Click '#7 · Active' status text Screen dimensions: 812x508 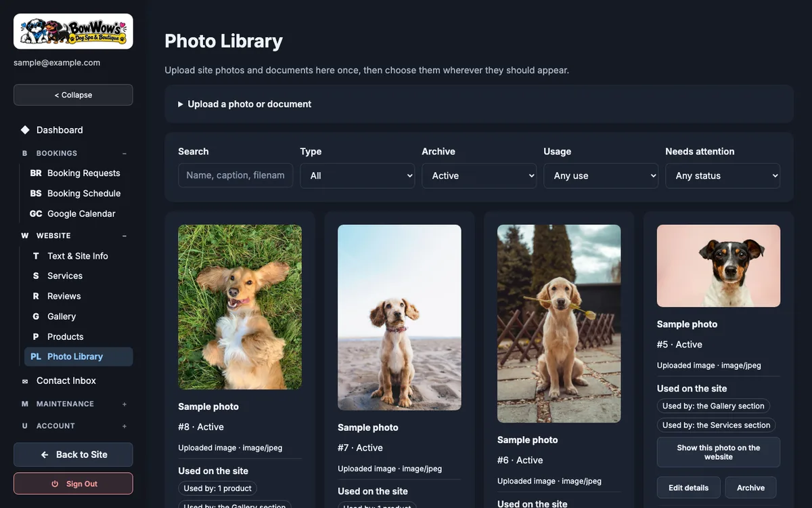(x=361, y=448)
